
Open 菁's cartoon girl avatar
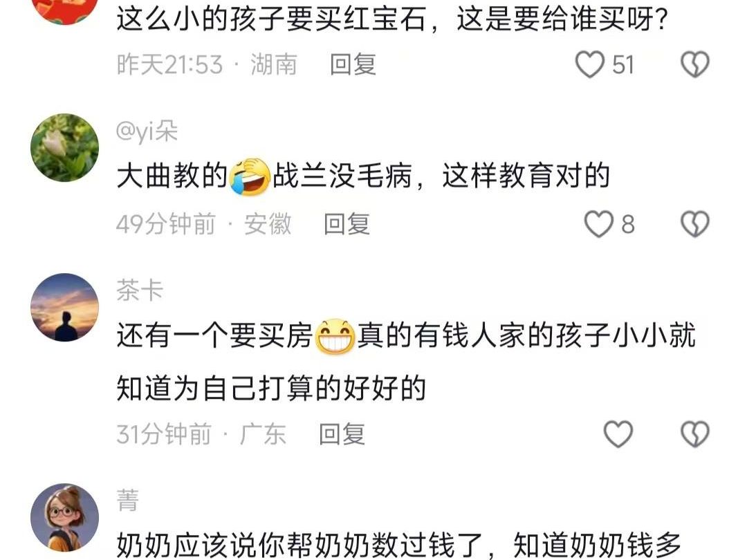click(65, 517)
